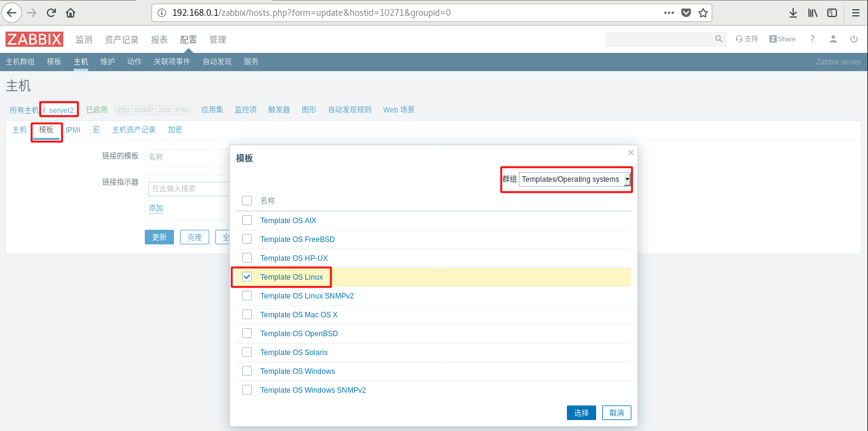
Task: Switch to the 加密 tab
Action: pos(175,130)
